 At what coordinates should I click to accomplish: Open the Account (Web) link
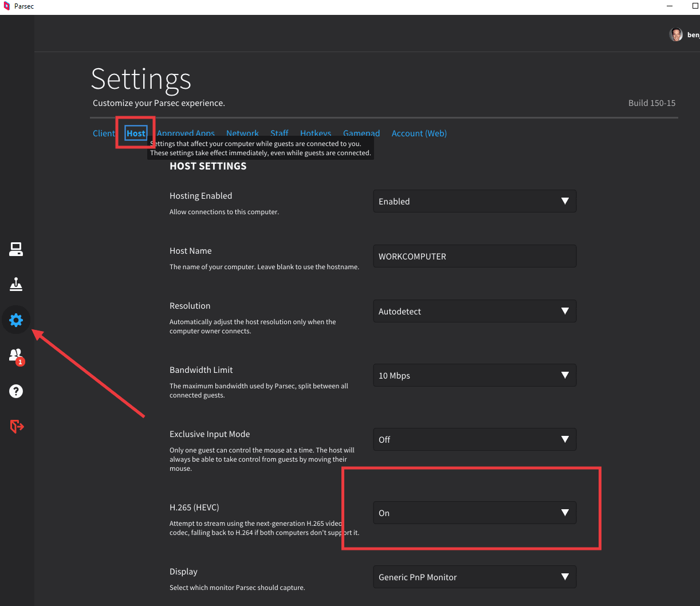point(419,133)
